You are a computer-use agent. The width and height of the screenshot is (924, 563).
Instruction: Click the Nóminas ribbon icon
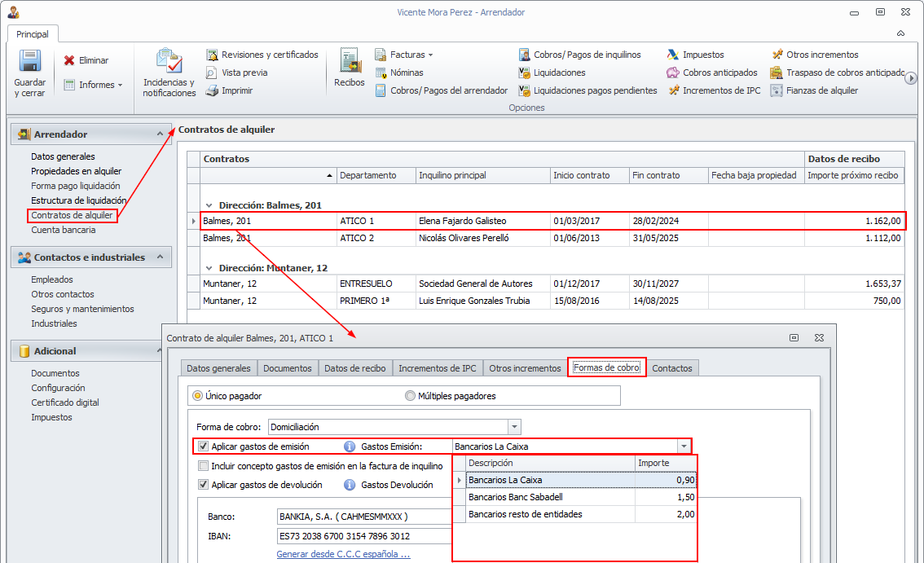coord(381,73)
